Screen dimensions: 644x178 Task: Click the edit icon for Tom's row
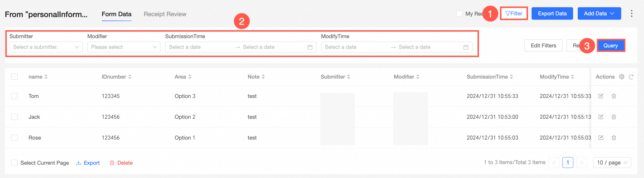601,96
